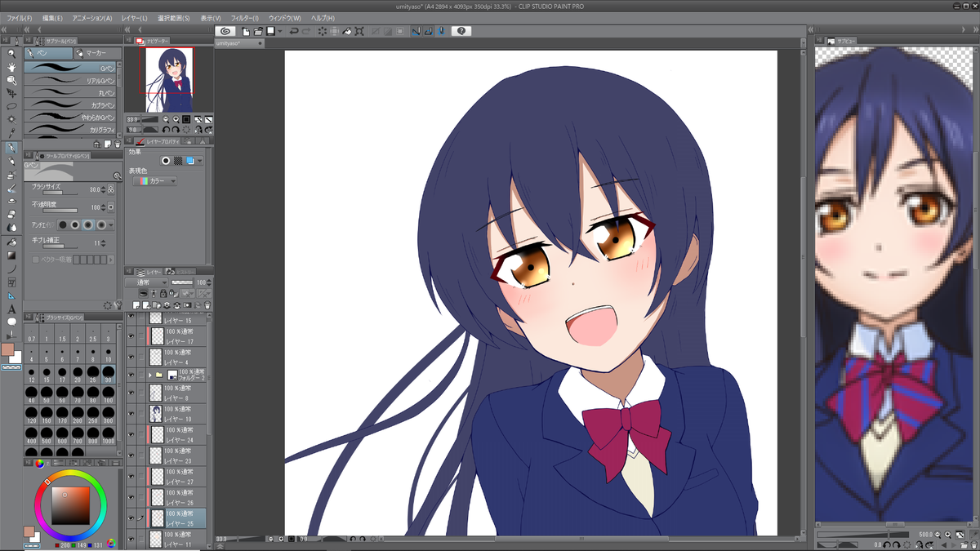The height and width of the screenshot is (551, 980).
Task: Click Redo arrow in toolbar
Action: click(x=306, y=31)
